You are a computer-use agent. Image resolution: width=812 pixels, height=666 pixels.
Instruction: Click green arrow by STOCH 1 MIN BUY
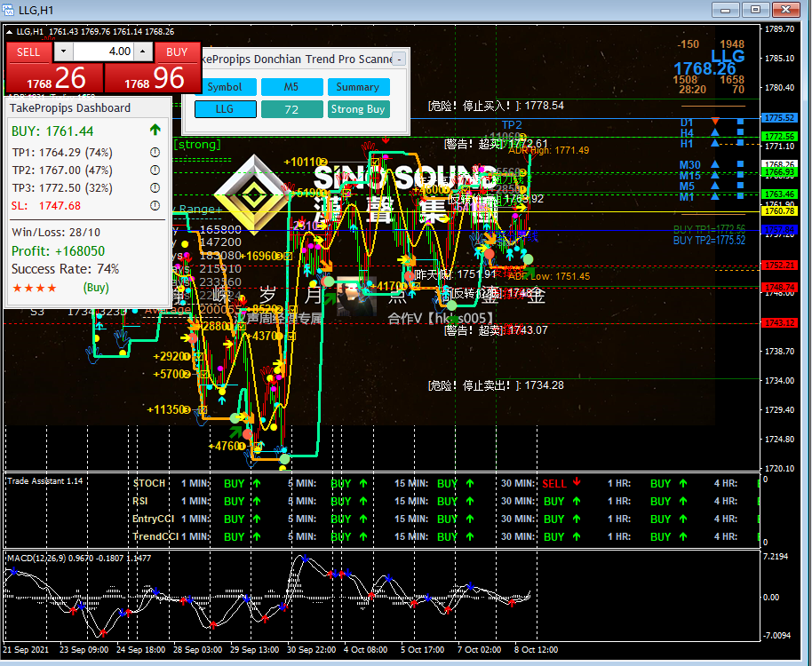pyautogui.click(x=257, y=483)
